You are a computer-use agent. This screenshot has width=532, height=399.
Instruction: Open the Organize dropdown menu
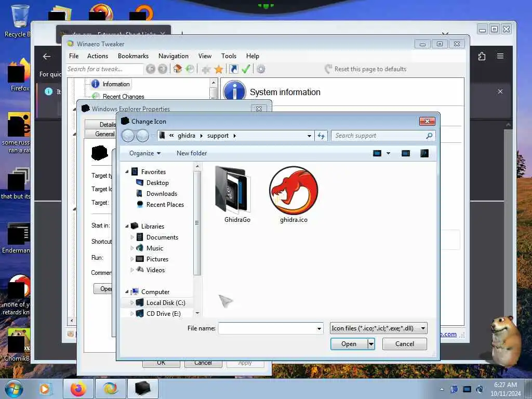click(x=145, y=153)
